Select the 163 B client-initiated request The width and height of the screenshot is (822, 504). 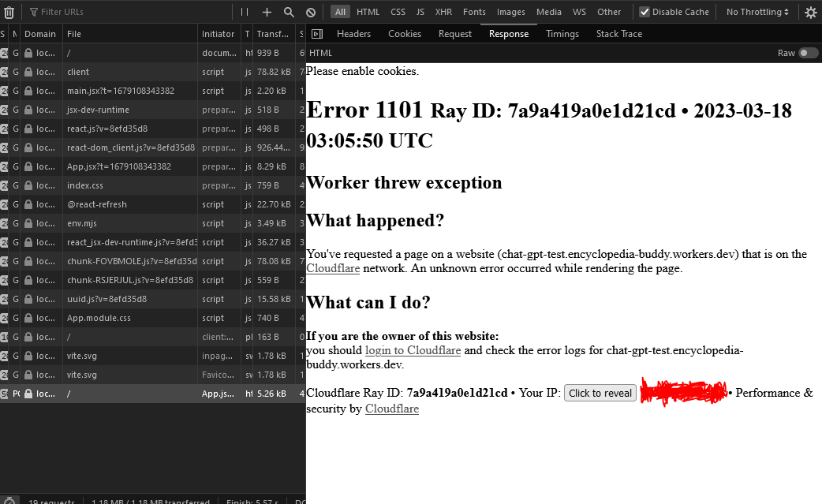click(152, 337)
